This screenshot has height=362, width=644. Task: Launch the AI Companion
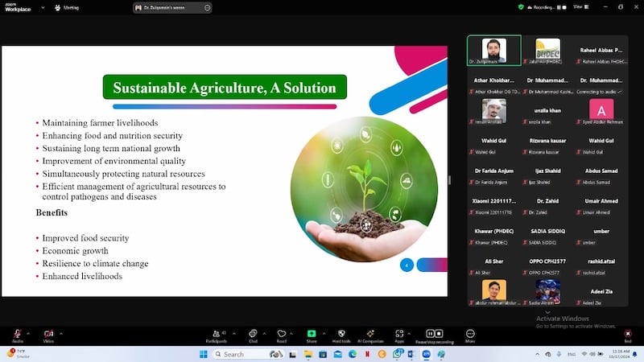[x=370, y=333]
